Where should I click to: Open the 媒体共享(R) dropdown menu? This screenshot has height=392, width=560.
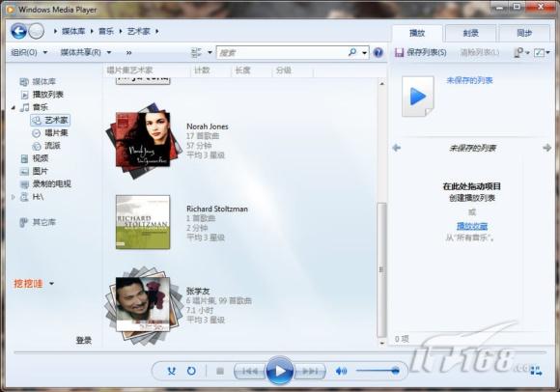click(86, 52)
